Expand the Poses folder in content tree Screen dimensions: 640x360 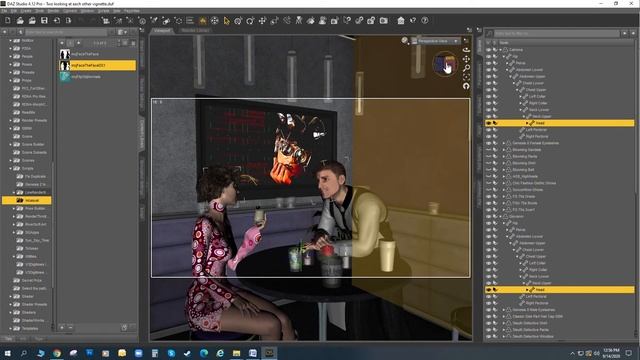click(x=11, y=64)
